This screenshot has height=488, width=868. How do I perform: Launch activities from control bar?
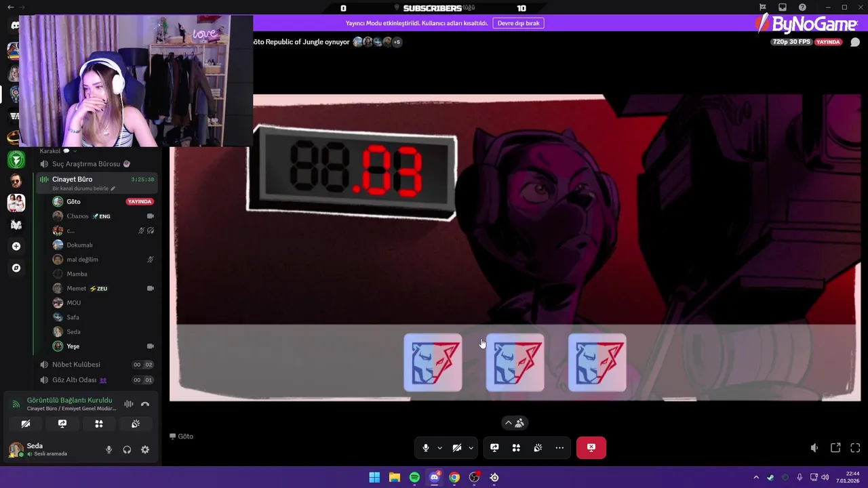[516, 447]
